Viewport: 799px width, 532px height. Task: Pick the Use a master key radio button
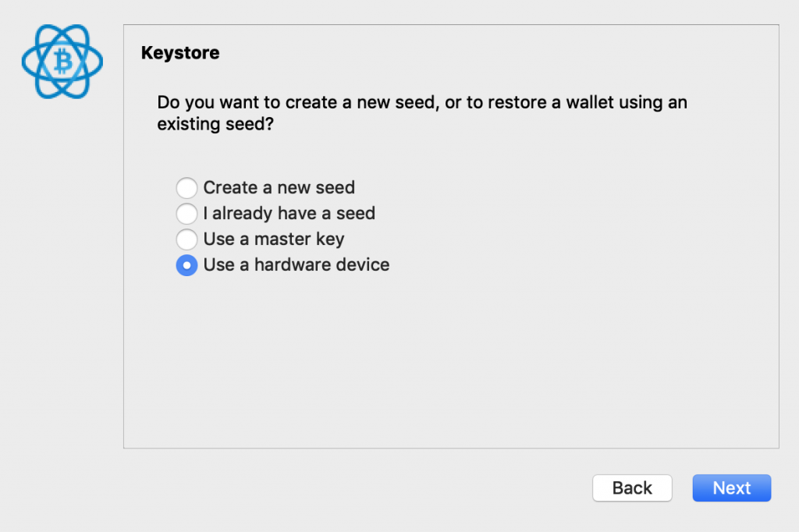(186, 239)
